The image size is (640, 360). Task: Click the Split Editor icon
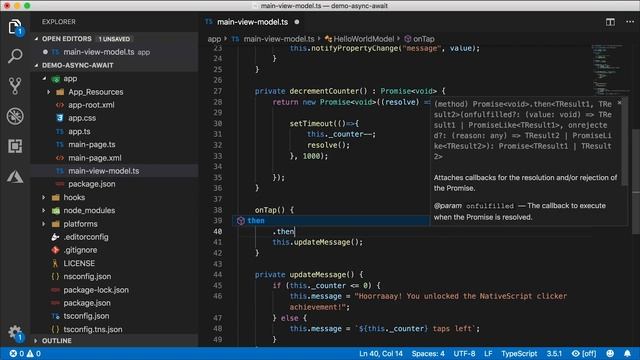610,22
